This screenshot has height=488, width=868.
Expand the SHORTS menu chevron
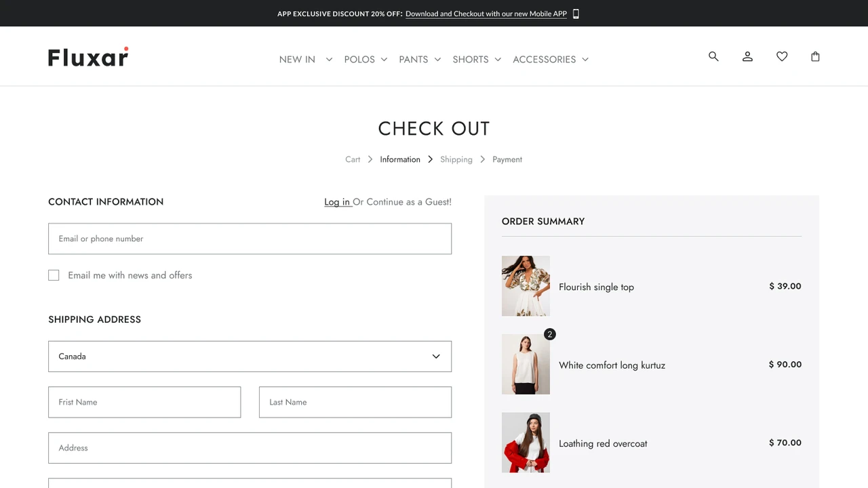(498, 60)
